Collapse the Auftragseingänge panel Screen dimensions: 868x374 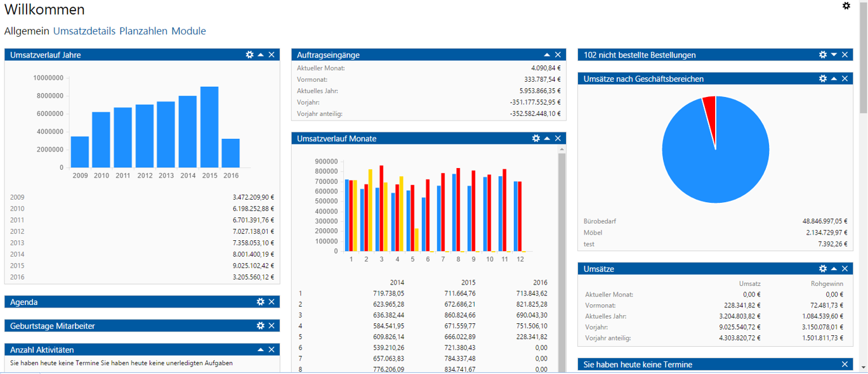tap(547, 55)
